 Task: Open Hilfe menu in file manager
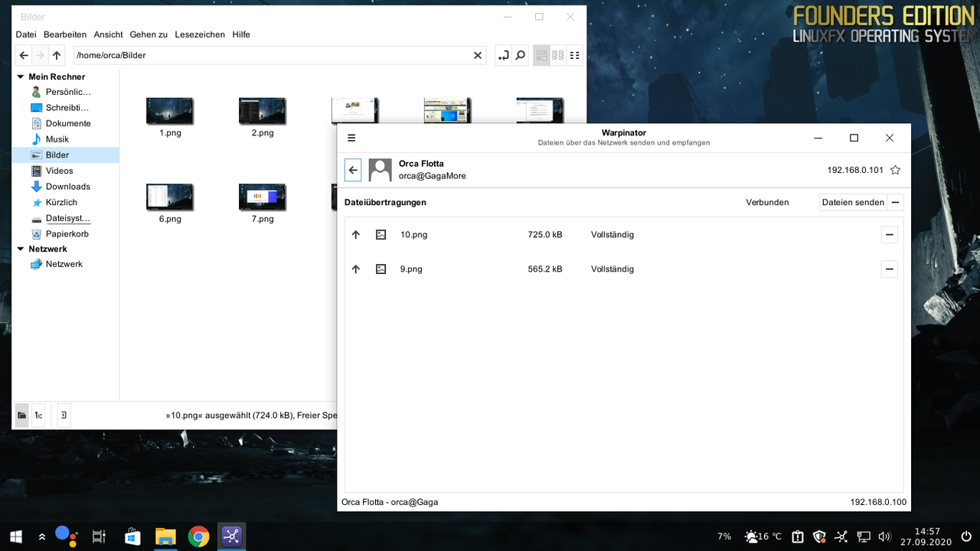pos(241,34)
